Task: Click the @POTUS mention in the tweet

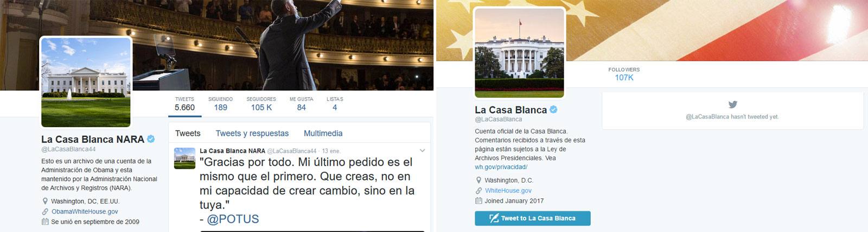Action: (x=233, y=219)
